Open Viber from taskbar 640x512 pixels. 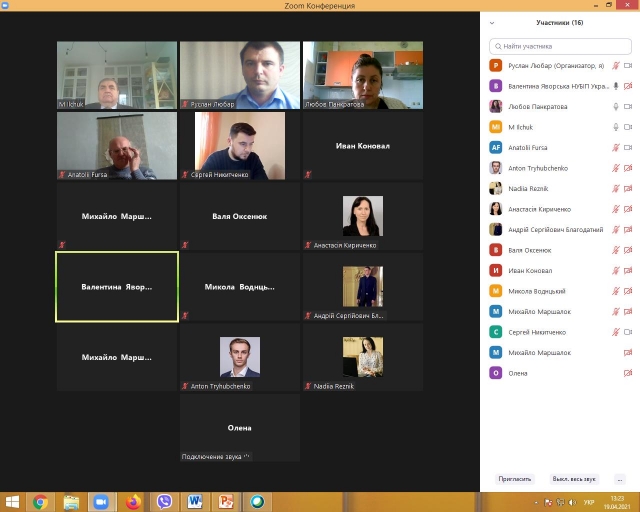click(x=164, y=502)
